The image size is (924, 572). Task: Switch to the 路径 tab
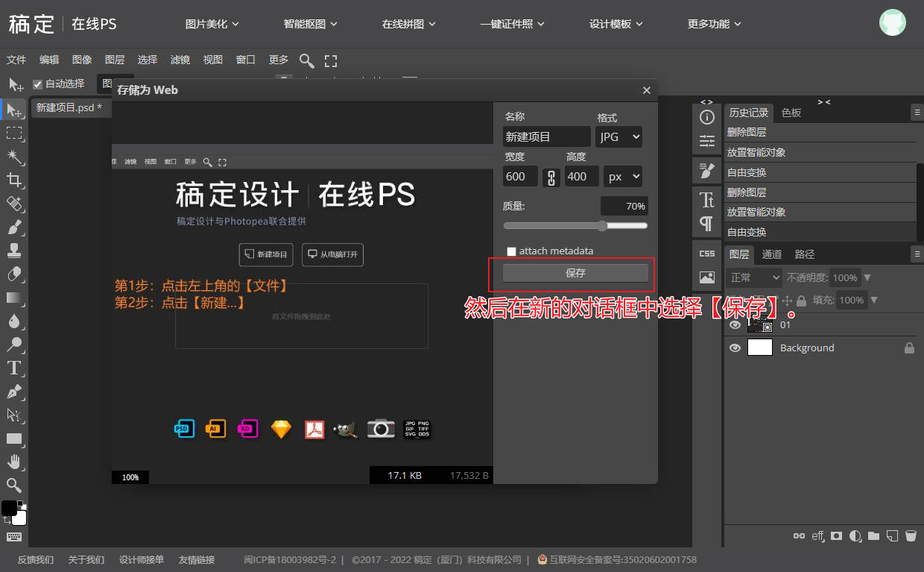point(805,254)
